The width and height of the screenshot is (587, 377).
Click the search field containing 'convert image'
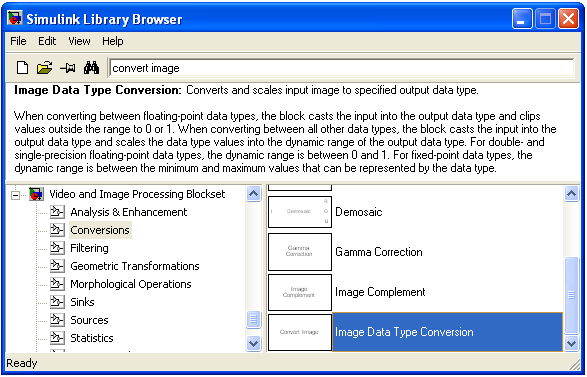[x=342, y=68]
